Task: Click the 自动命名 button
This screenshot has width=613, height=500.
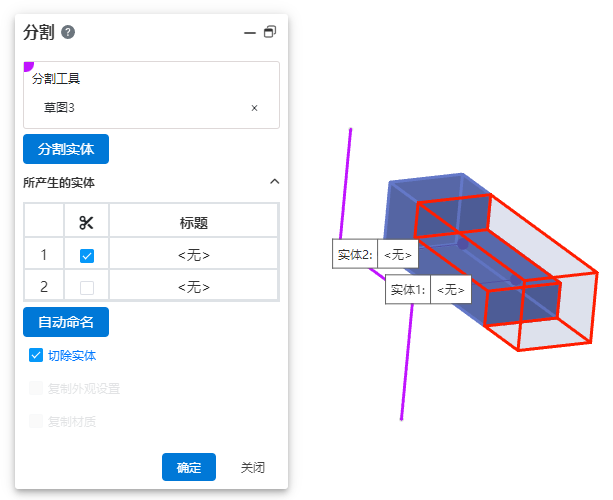Action: 66,322
